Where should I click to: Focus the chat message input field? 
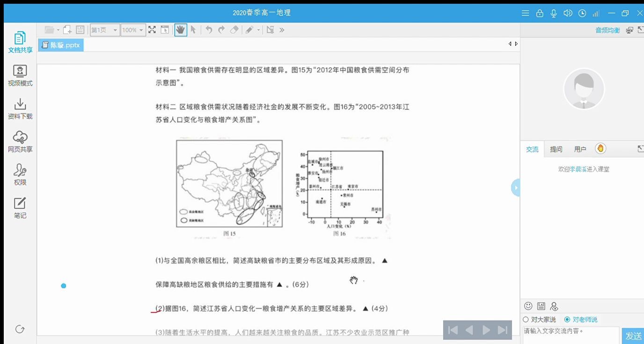pos(571,336)
